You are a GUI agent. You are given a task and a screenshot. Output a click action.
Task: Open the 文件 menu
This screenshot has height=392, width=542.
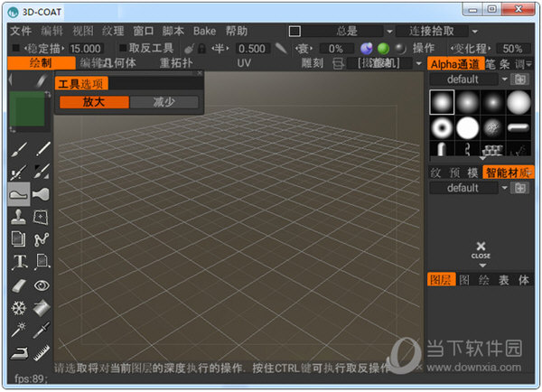20,31
